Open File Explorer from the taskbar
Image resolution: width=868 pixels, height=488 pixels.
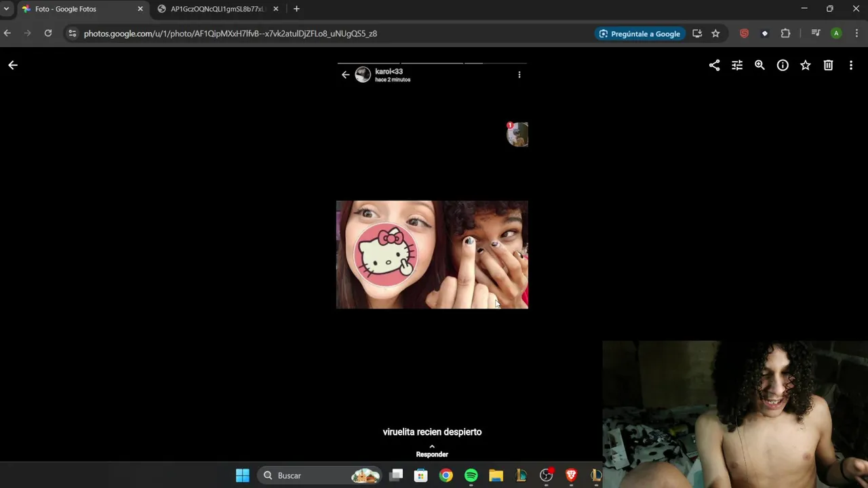(x=496, y=475)
